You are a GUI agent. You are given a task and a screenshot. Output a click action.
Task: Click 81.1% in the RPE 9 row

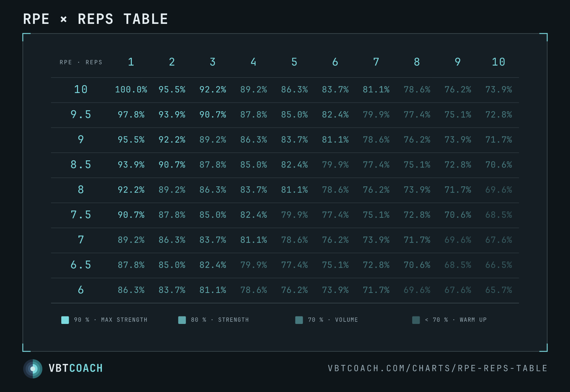[335, 139]
